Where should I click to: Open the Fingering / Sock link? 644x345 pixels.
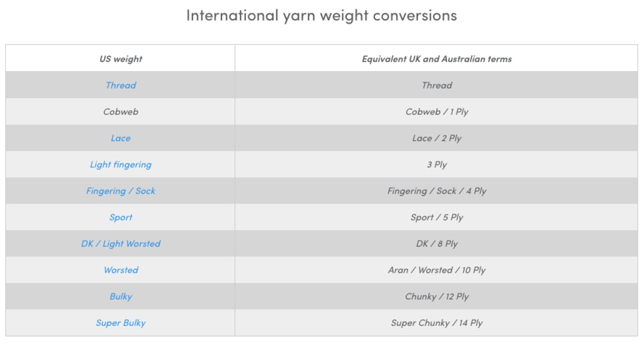(121, 191)
